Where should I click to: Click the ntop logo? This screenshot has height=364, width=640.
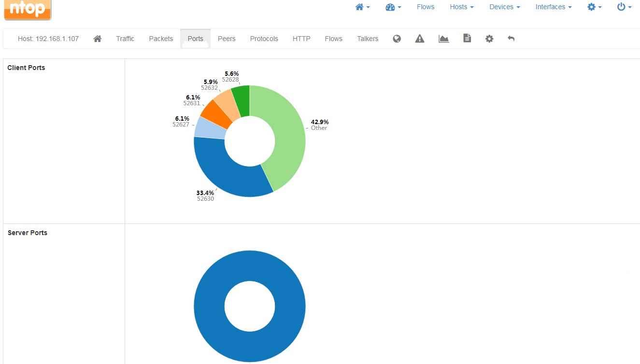pyautogui.click(x=28, y=9)
